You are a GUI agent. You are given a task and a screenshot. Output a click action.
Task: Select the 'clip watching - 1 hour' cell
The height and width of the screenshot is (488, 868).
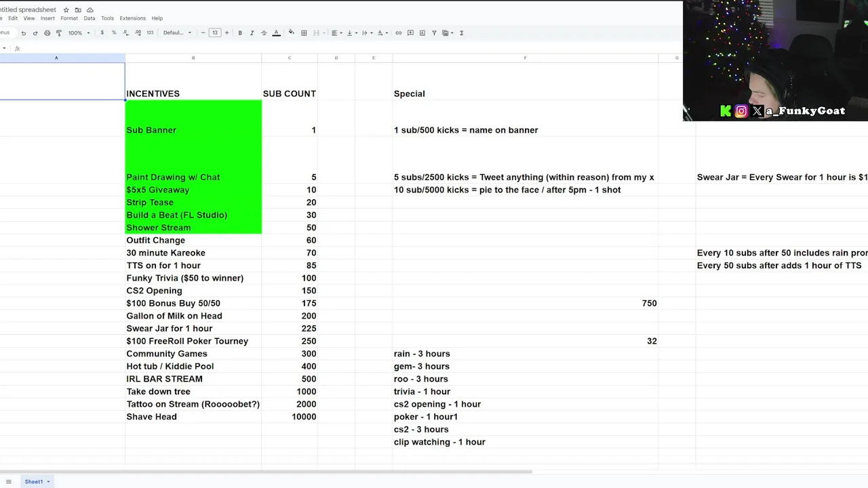[x=526, y=442]
